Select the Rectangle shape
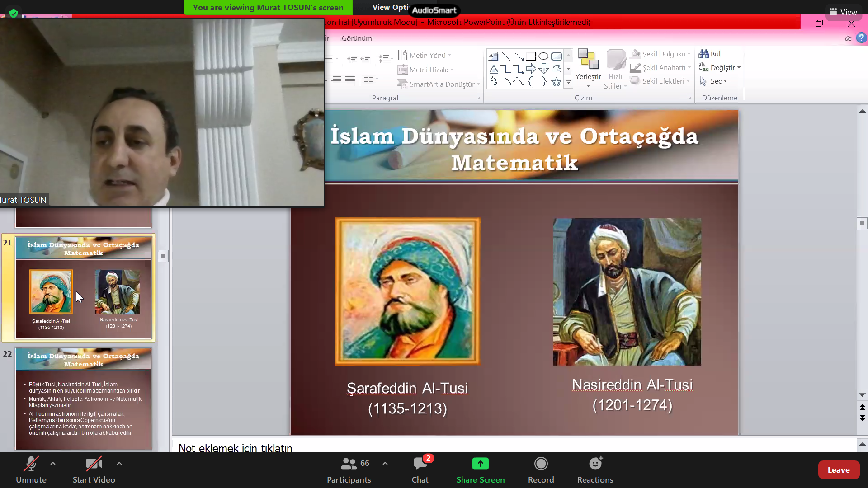 point(531,56)
